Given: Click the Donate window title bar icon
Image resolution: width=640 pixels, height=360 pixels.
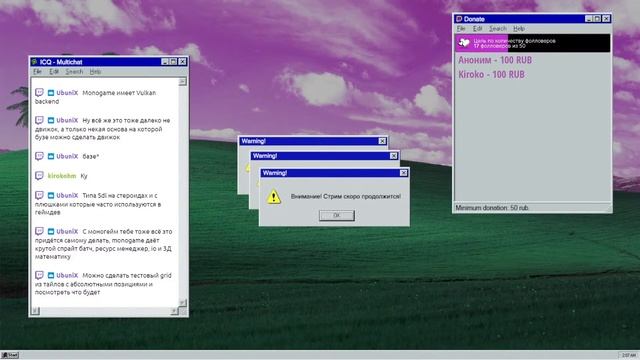Looking at the screenshot, I should [x=459, y=19].
